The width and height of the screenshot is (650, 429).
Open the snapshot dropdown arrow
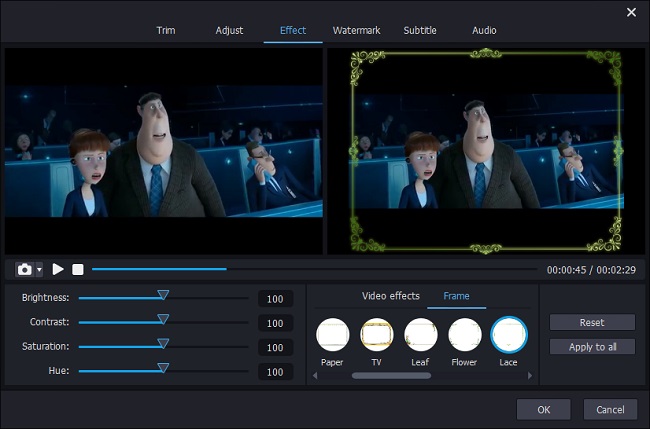pyautogui.click(x=39, y=269)
